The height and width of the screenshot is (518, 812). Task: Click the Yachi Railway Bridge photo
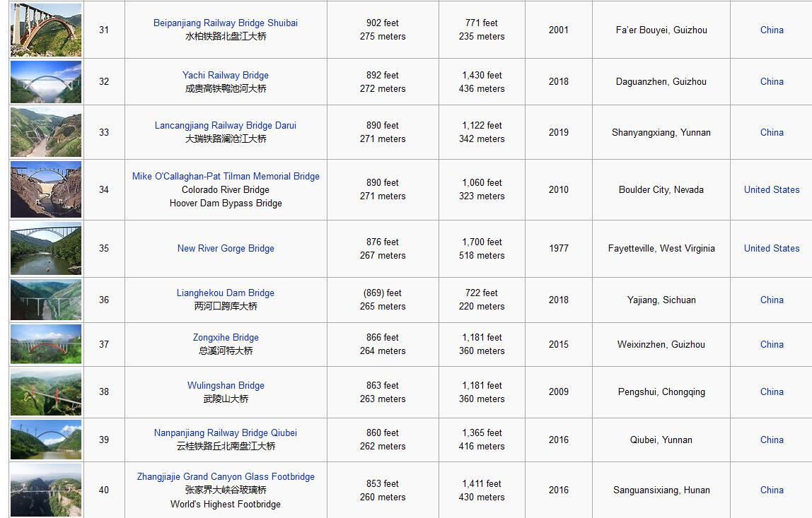pyautogui.click(x=46, y=82)
